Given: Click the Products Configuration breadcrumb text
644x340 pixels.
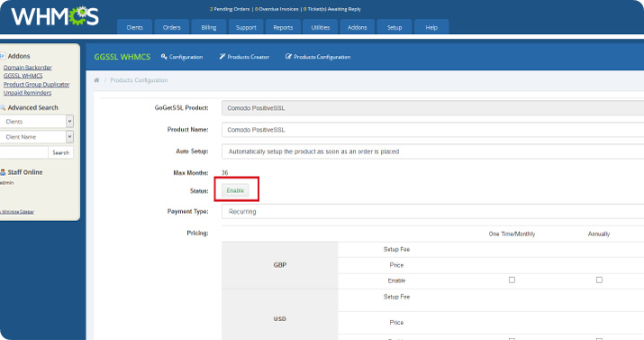Looking at the screenshot, I should pyautogui.click(x=139, y=80).
